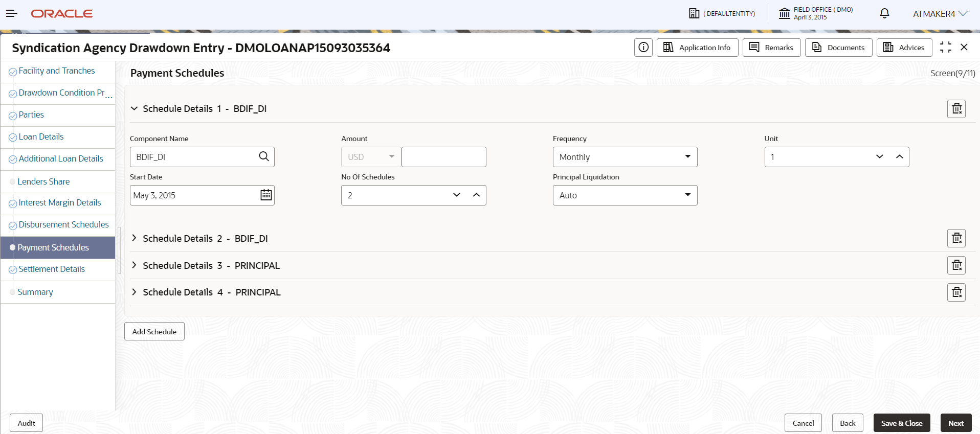Open Settlement Details step in sidebar

[52, 269]
